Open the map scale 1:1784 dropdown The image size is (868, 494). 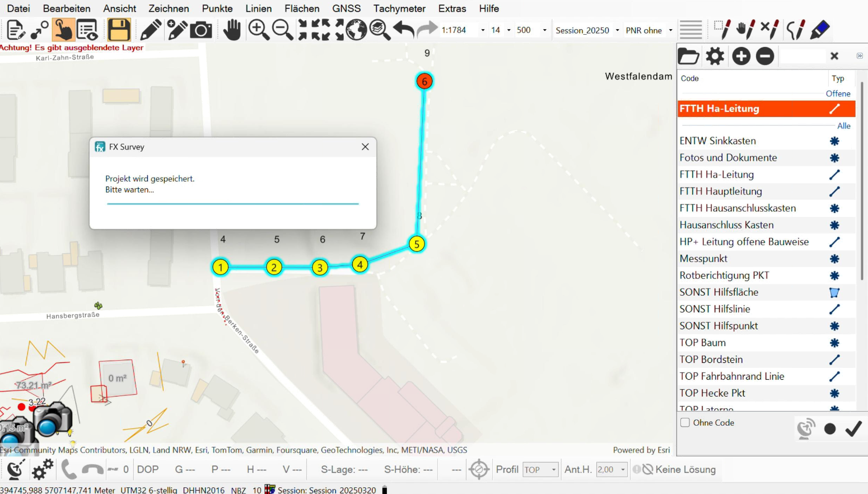tap(483, 30)
